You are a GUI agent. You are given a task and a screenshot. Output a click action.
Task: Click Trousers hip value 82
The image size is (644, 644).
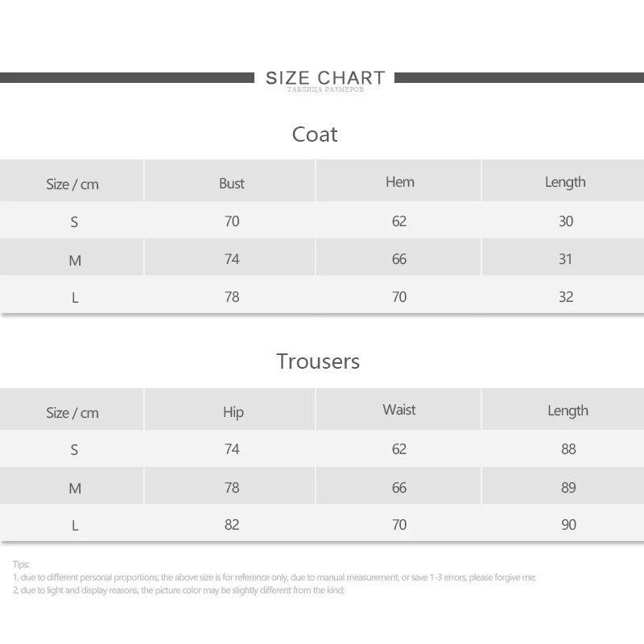[x=232, y=525]
